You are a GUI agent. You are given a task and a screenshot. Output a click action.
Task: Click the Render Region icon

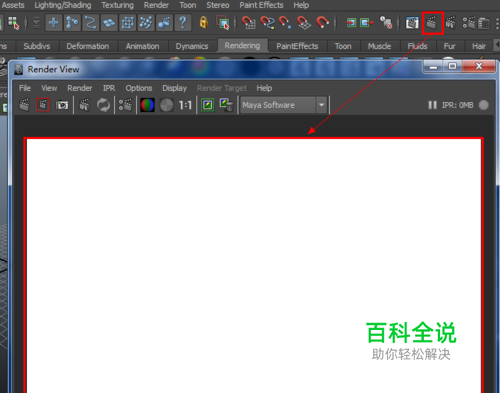[43, 105]
